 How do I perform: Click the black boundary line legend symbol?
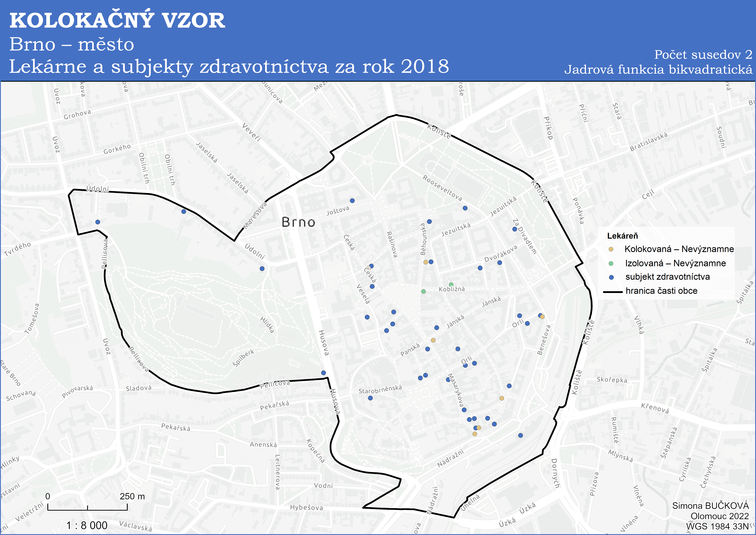pyautogui.click(x=612, y=292)
